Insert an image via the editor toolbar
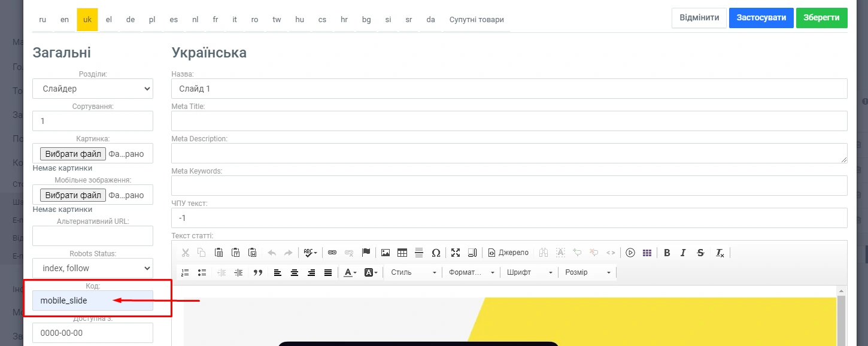Viewport: 868px width, 346px height. (386, 253)
